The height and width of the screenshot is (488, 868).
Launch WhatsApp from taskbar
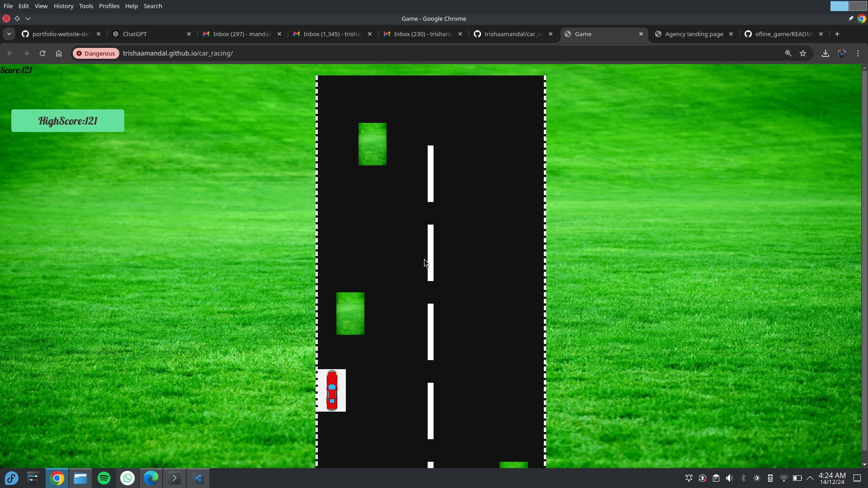pyautogui.click(x=127, y=478)
